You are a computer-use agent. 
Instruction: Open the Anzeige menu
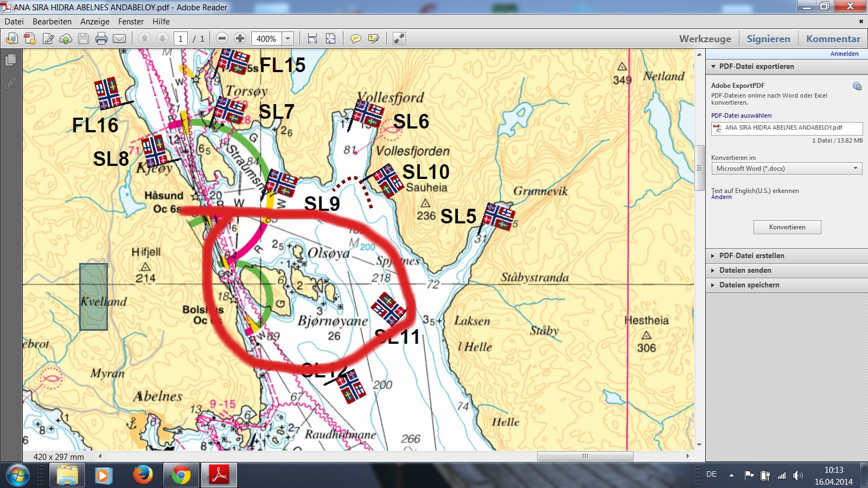click(95, 22)
